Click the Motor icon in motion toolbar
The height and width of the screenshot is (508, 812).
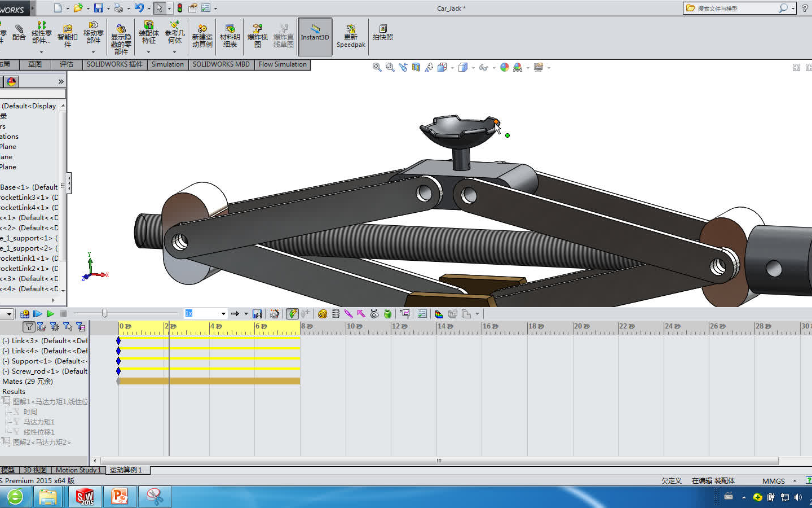click(x=322, y=314)
